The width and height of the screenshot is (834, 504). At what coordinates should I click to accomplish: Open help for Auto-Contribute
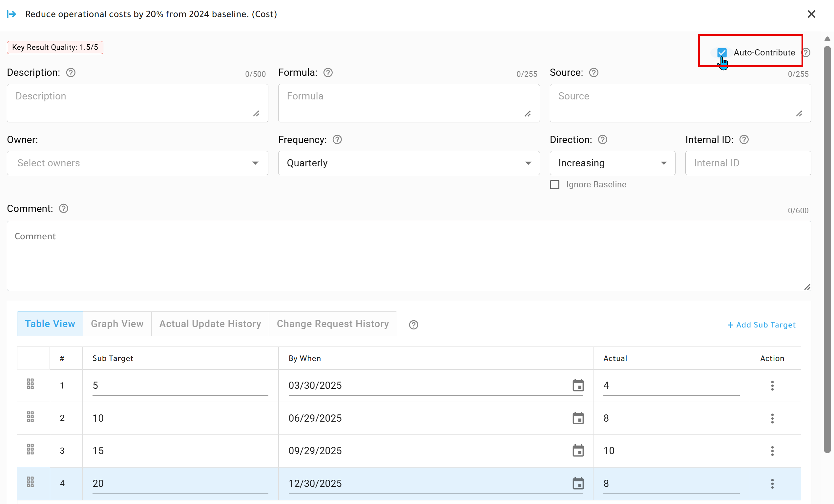[x=806, y=52]
